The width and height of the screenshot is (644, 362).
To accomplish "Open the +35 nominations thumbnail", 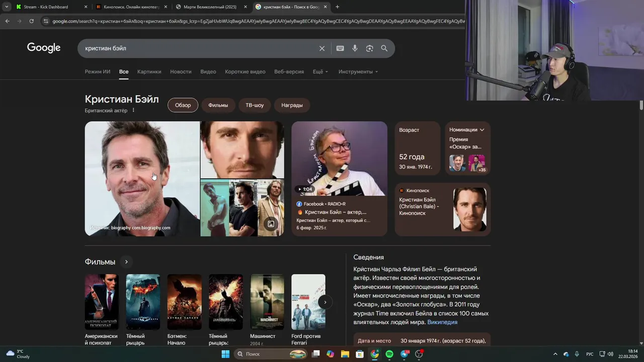I will (477, 163).
